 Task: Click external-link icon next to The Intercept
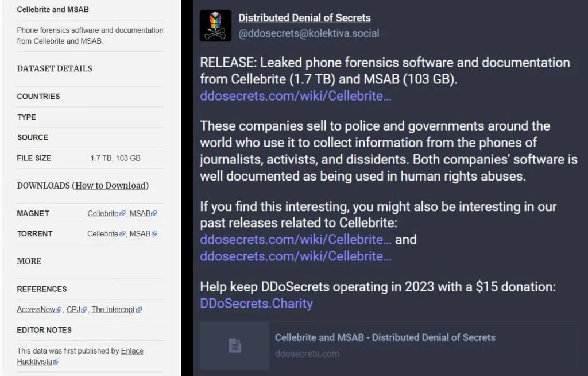click(139, 310)
